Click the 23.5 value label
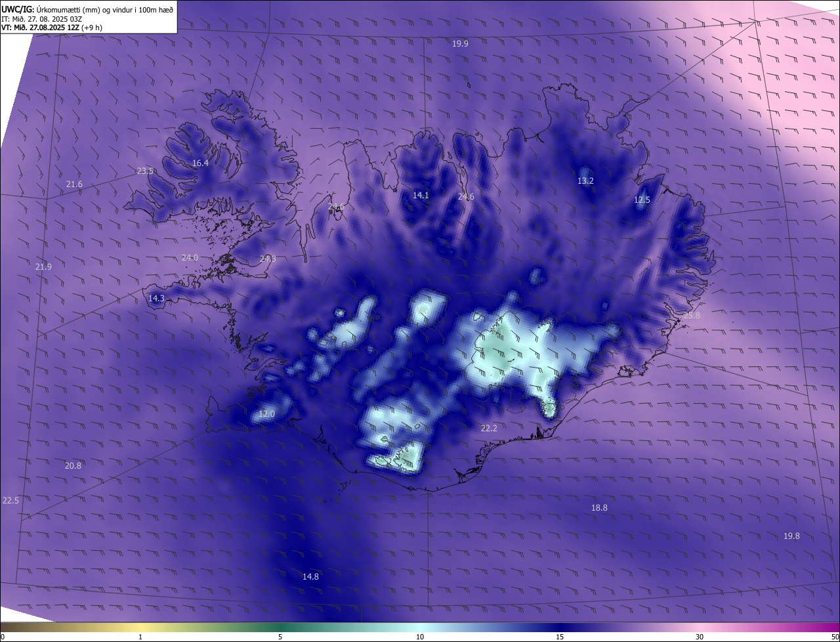The height and width of the screenshot is (642, 840). tap(145, 171)
